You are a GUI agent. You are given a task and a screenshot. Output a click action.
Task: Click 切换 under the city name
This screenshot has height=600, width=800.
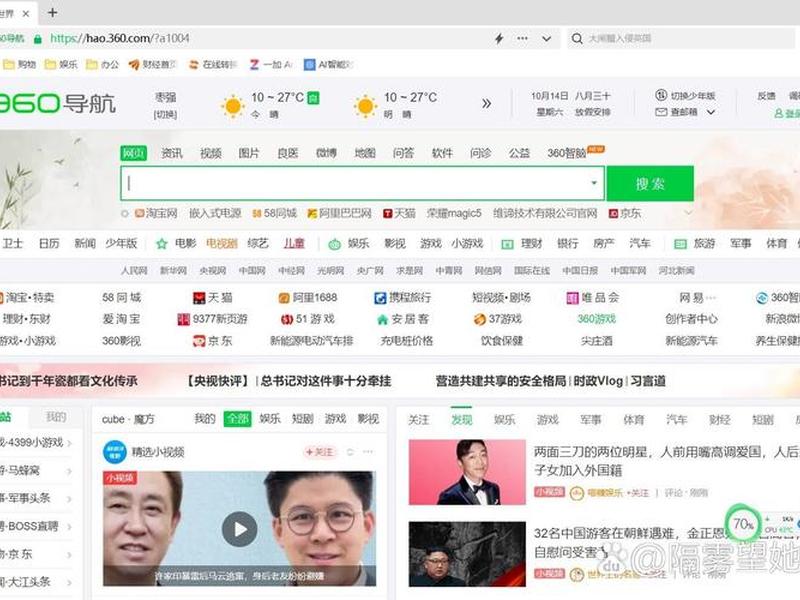(x=165, y=114)
